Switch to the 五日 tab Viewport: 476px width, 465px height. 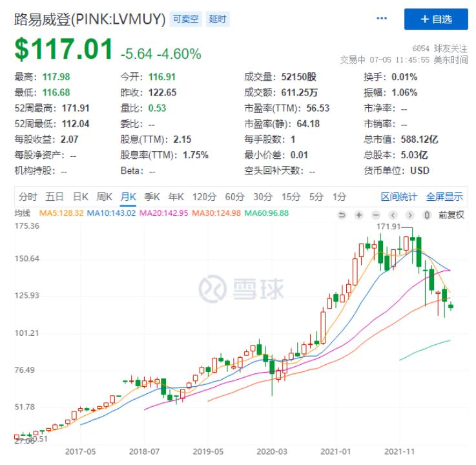click(54, 197)
